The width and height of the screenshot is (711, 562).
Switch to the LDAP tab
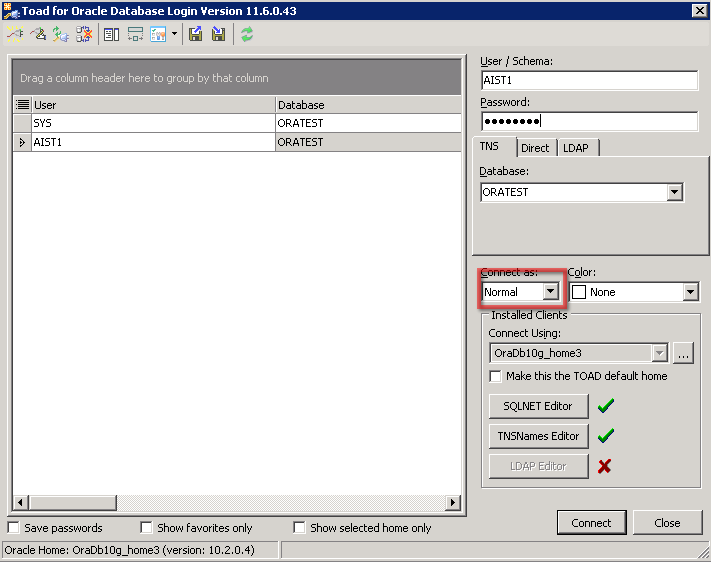tap(576, 148)
